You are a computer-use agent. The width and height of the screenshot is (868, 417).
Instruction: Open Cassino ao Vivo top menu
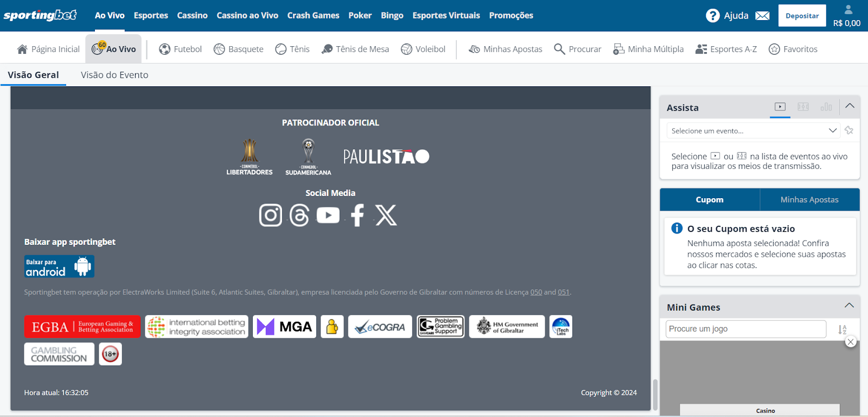click(247, 15)
